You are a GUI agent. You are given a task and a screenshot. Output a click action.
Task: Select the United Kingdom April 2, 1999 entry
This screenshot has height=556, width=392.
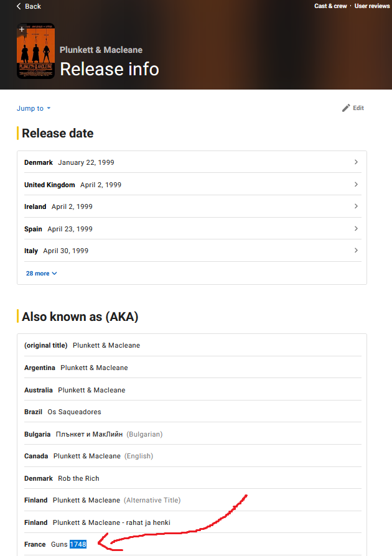tap(73, 185)
